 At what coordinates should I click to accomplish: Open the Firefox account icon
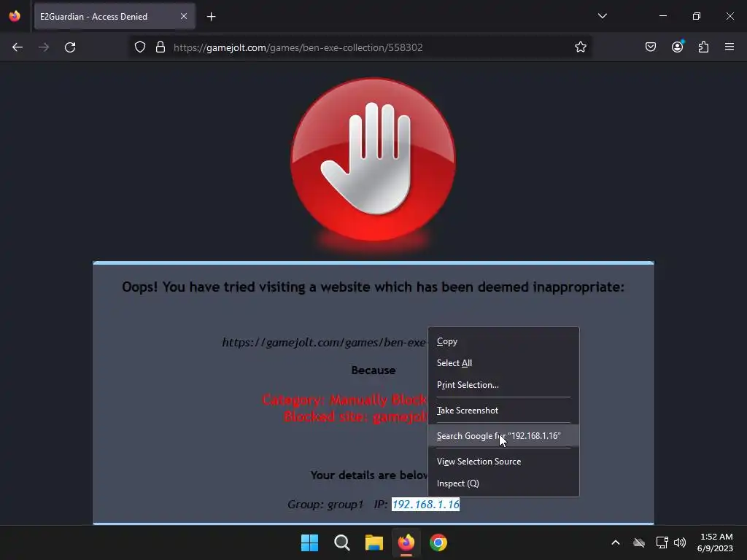tap(677, 47)
